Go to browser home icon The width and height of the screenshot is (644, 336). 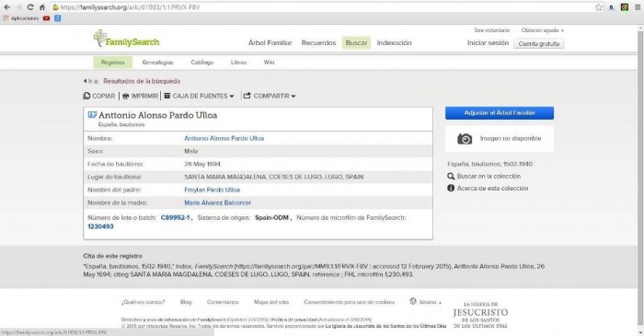click(x=42, y=7)
